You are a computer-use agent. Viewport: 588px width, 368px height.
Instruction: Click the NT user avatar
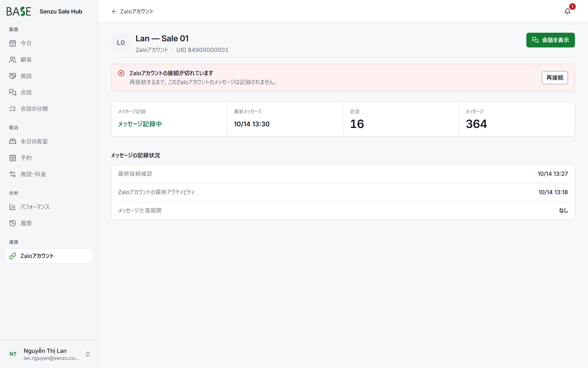13,354
